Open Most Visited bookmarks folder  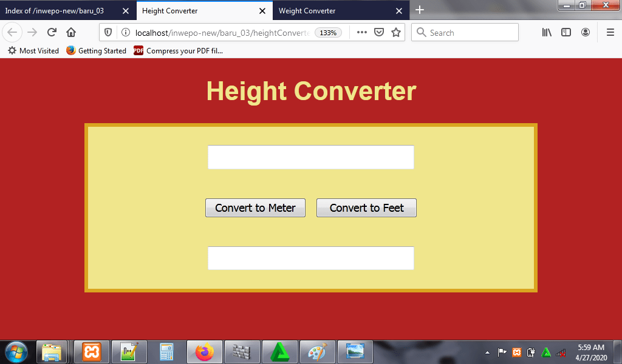pos(33,51)
